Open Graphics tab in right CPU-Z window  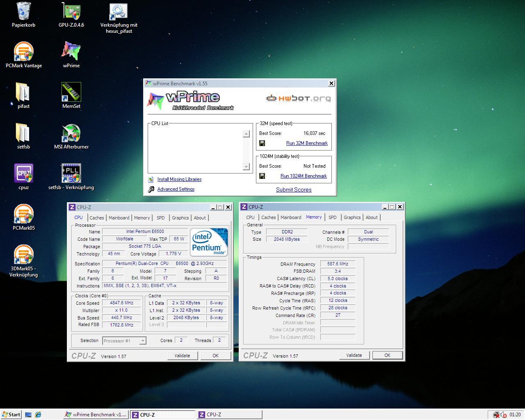click(352, 217)
